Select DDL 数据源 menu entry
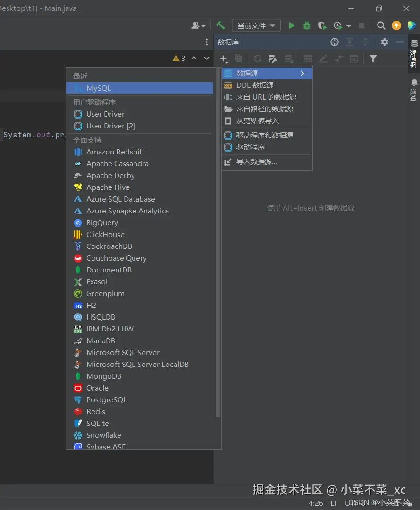The width and height of the screenshot is (420, 510). [267, 85]
